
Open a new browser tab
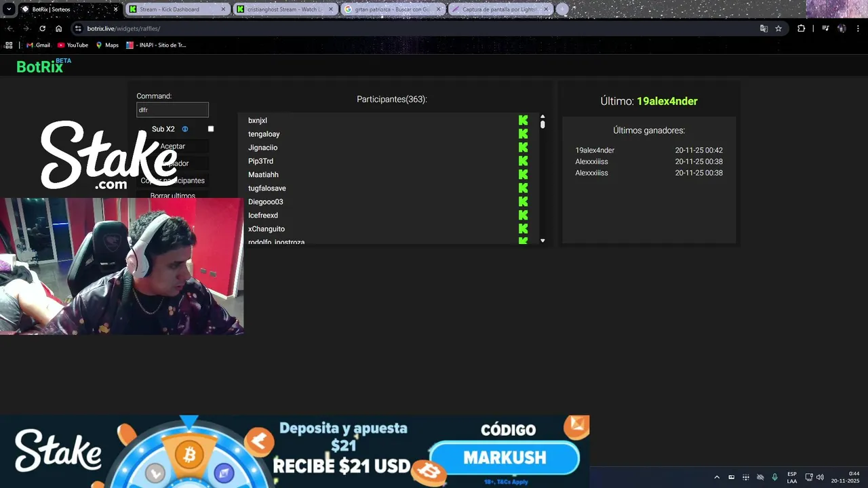(562, 9)
